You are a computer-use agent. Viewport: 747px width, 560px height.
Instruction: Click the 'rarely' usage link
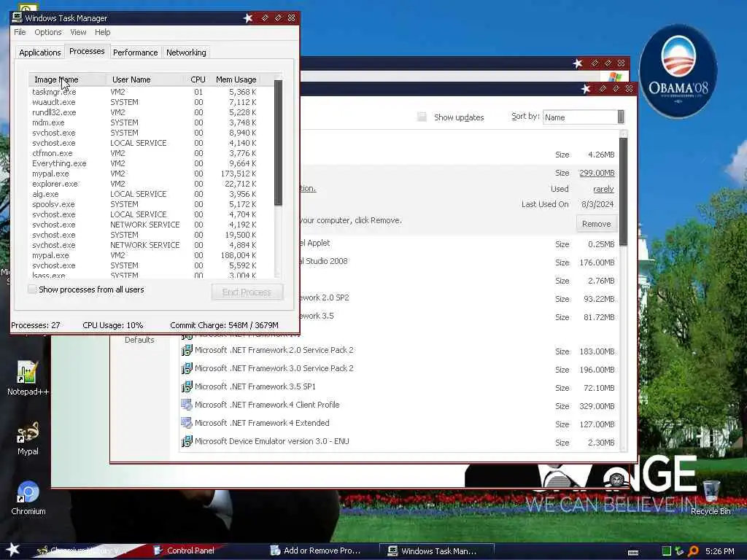tap(603, 189)
